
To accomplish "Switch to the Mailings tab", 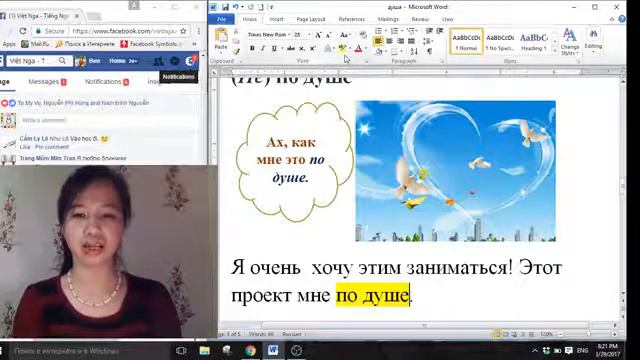I will [388, 19].
